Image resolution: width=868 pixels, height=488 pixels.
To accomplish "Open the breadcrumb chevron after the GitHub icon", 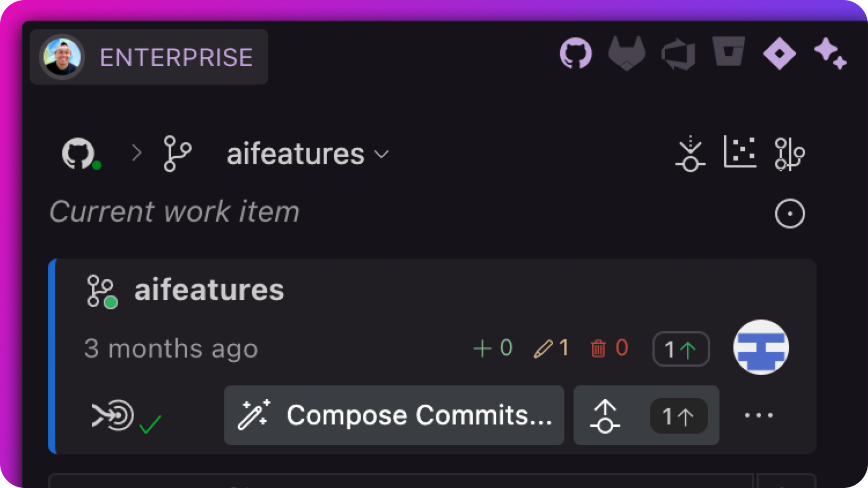I will [x=136, y=153].
